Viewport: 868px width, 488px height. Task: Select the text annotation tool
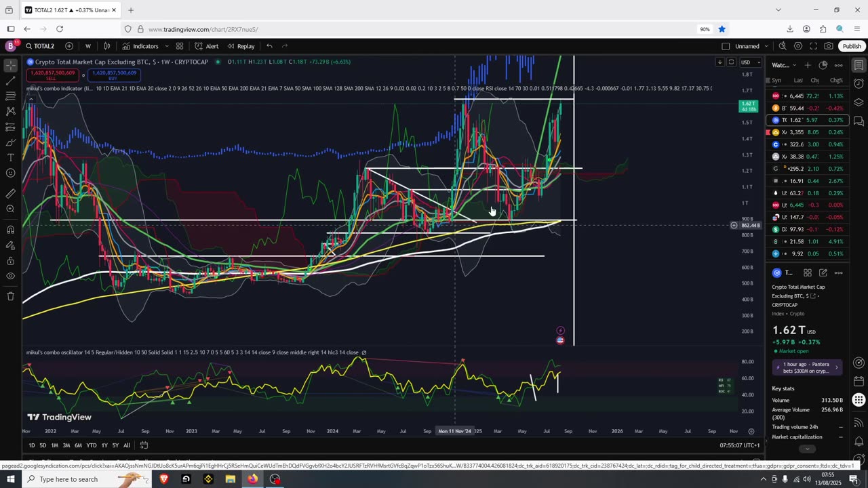point(10,157)
